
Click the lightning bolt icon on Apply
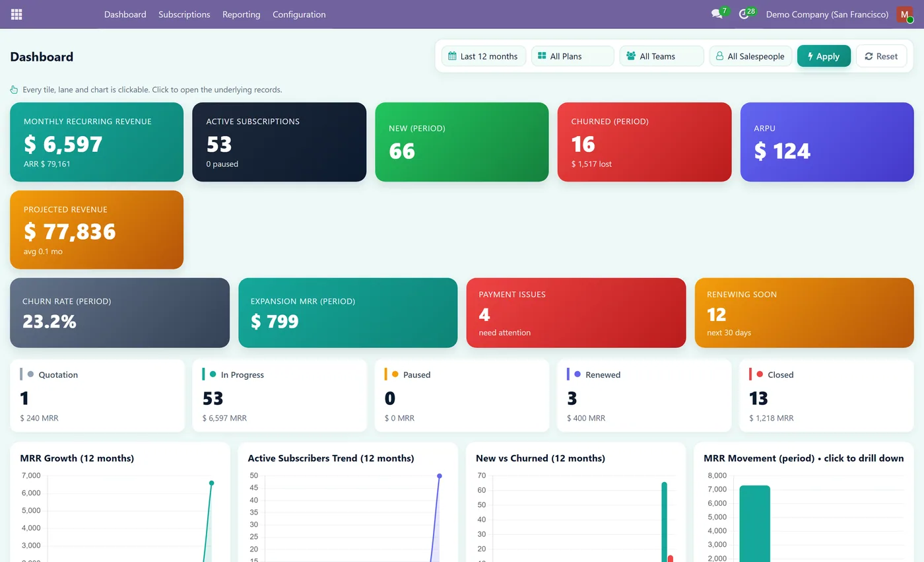[810, 56]
